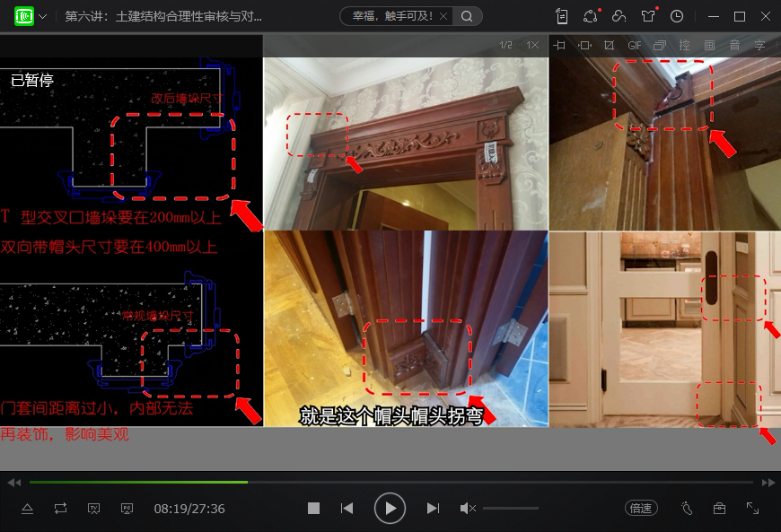Go to the previous video
This screenshot has width=781, height=532.
click(x=347, y=508)
